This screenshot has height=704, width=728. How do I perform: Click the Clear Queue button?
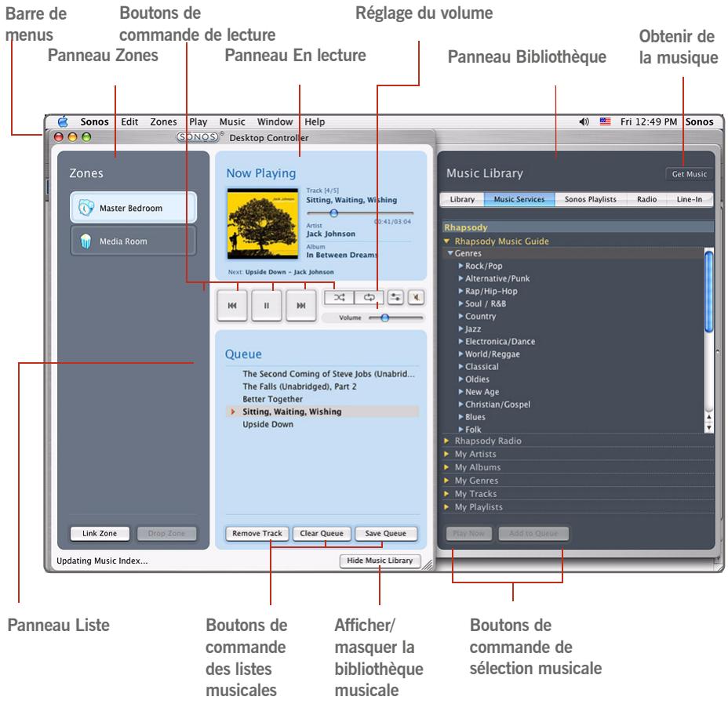pos(322,533)
